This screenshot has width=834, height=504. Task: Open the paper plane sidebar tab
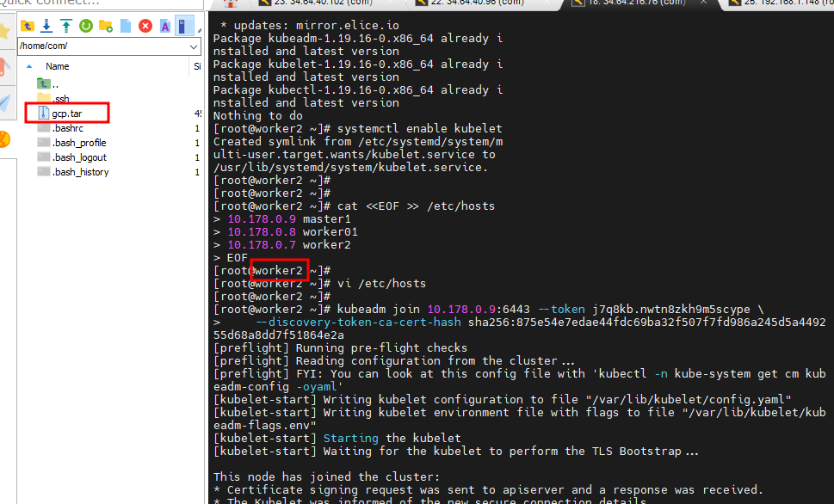[5, 102]
